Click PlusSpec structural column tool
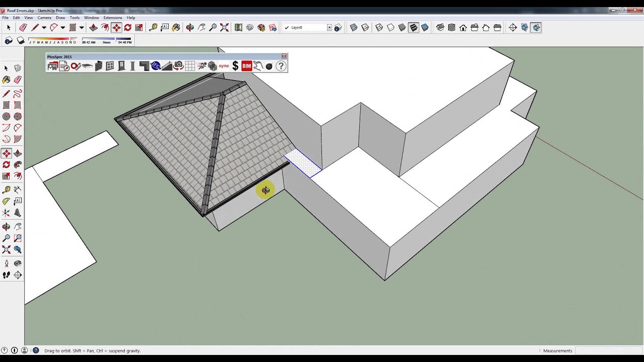 tap(133, 66)
